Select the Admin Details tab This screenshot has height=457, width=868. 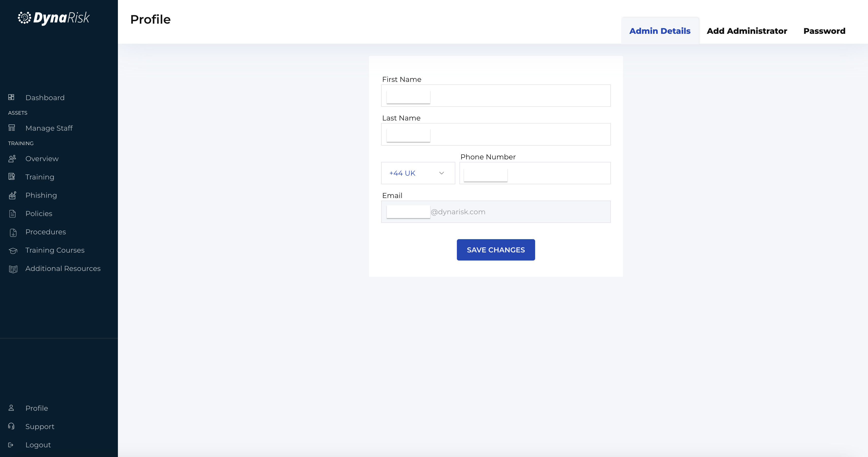(660, 31)
